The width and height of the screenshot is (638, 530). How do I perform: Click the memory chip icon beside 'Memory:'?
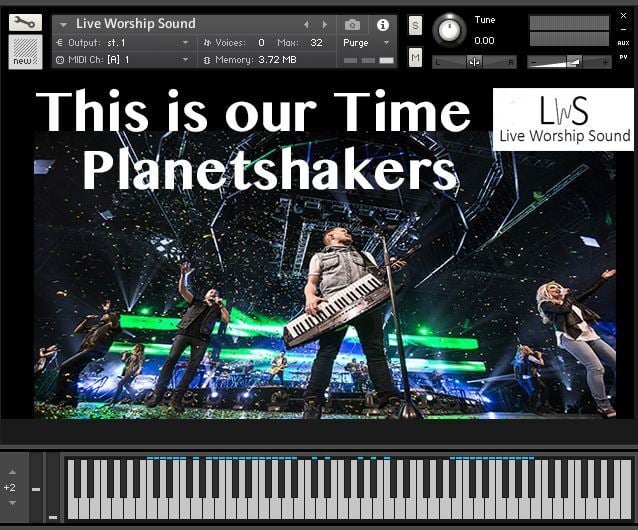(x=207, y=60)
